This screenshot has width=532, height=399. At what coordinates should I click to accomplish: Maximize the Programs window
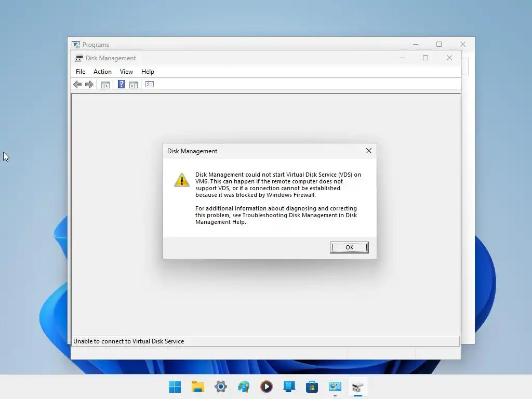pyautogui.click(x=439, y=45)
